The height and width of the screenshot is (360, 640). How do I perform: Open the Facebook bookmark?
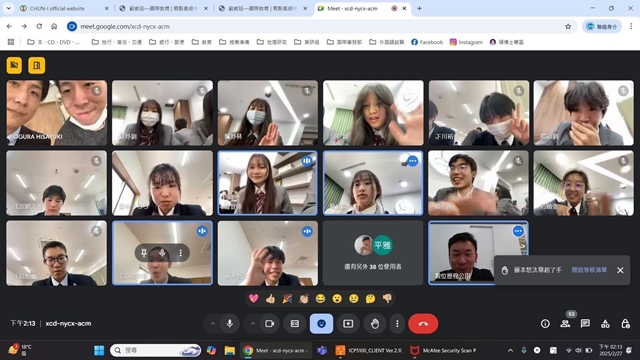[x=427, y=42]
